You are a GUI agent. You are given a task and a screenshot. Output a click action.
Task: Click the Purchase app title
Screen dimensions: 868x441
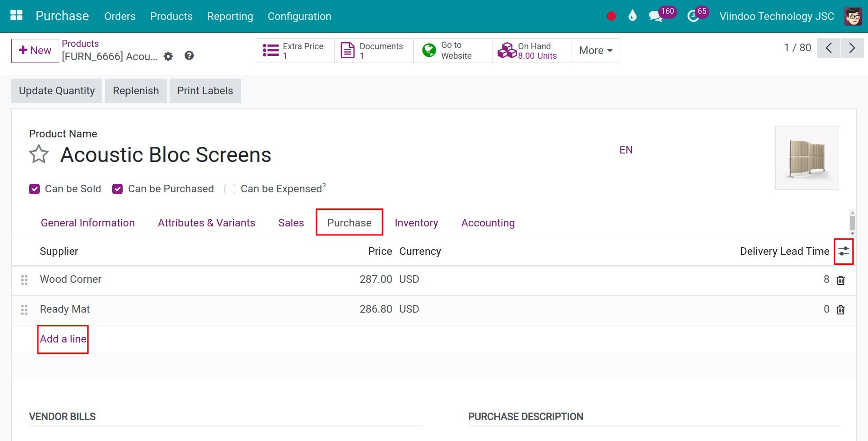(62, 16)
